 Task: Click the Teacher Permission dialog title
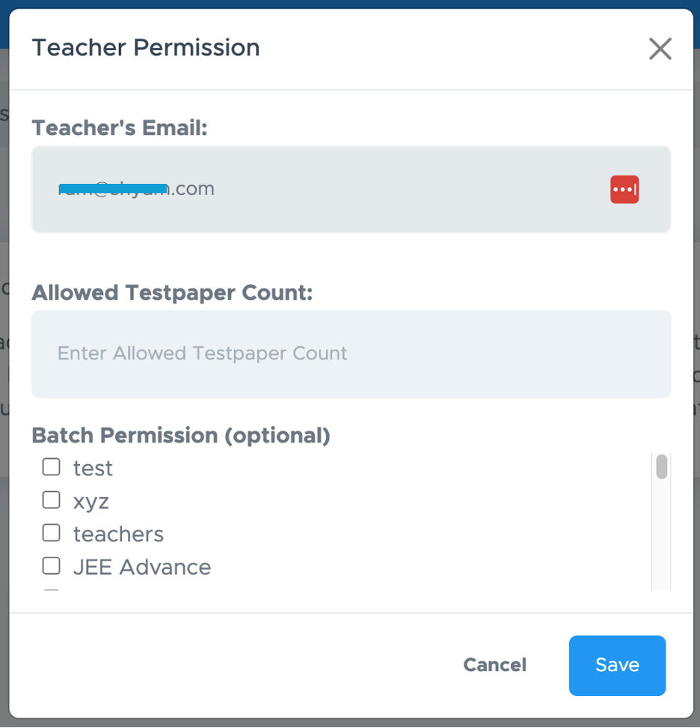coord(145,47)
